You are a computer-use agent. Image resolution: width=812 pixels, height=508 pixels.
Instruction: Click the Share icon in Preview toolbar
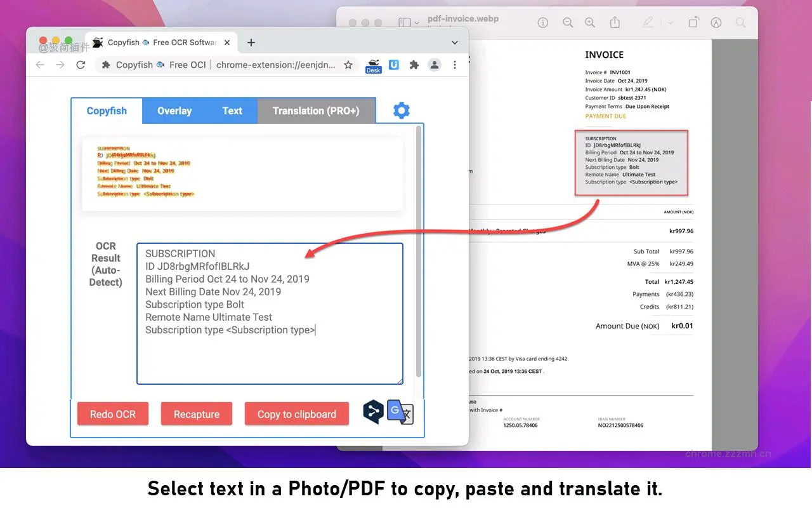[614, 22]
